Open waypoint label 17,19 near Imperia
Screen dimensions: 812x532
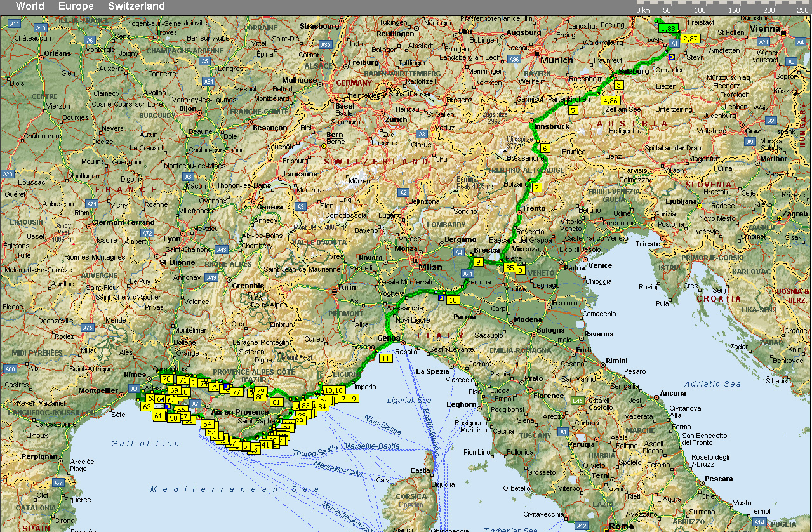click(x=347, y=399)
